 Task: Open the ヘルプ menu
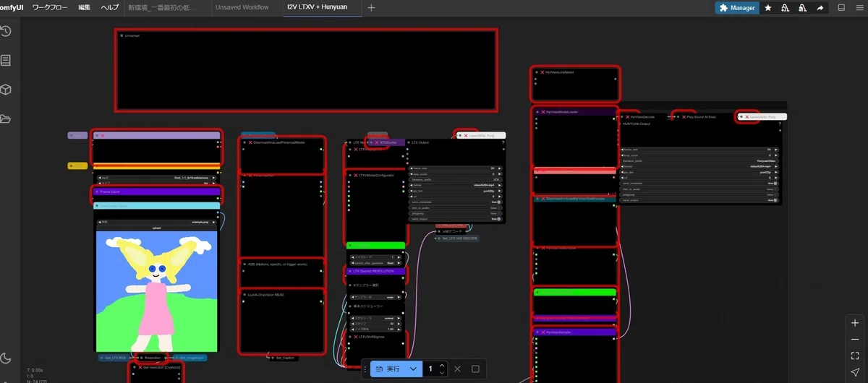tap(109, 7)
